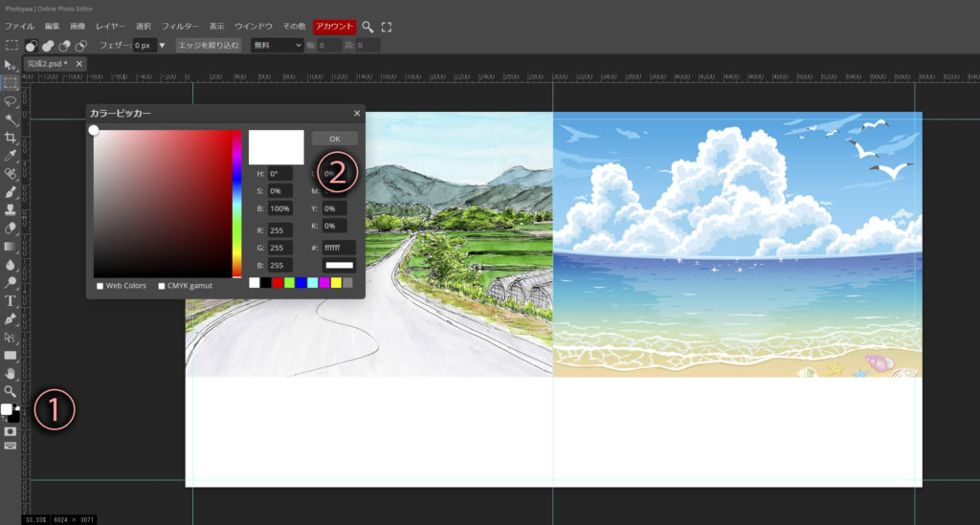This screenshot has width=980, height=525.
Task: Select the Crop tool
Action: pos(11,138)
